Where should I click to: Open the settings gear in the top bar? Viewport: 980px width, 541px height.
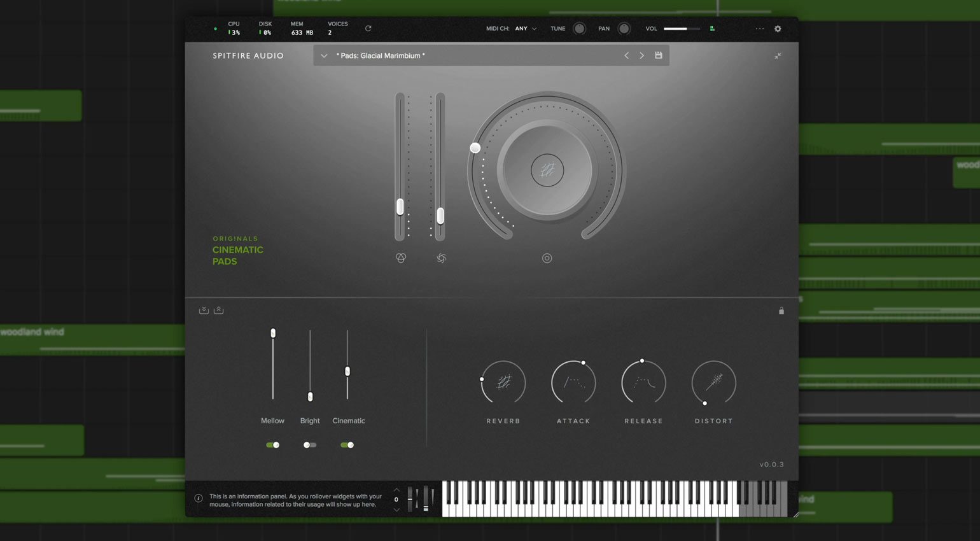[x=778, y=29]
